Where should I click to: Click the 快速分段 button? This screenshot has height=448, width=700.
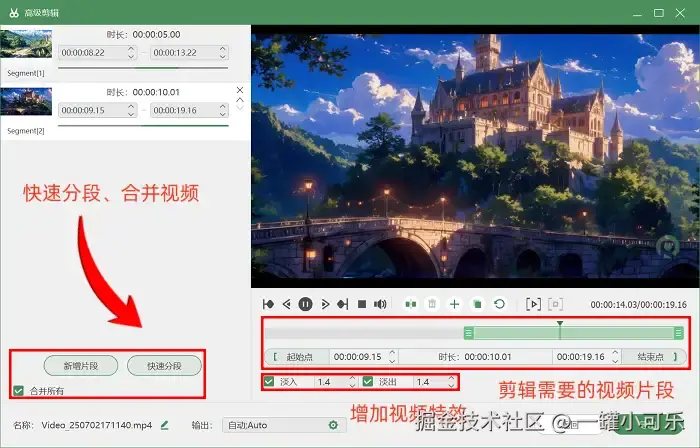[x=164, y=366]
